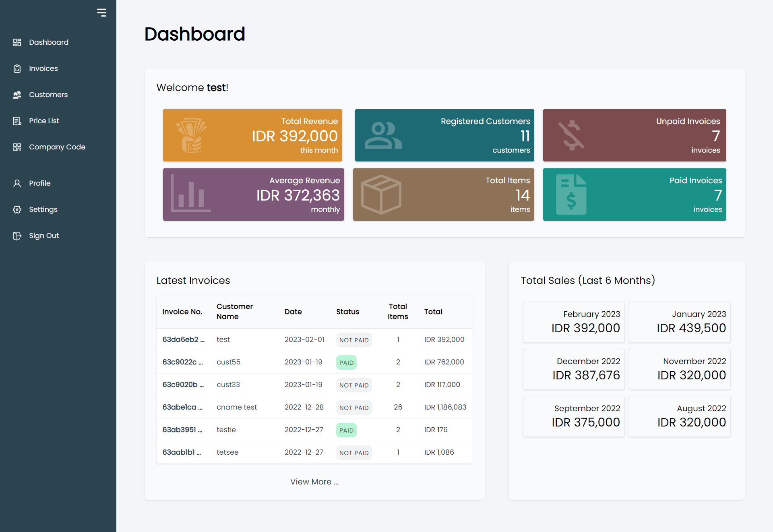773x532 pixels.
Task: Click the Customers people icon in the sidebar
Action: (x=17, y=95)
